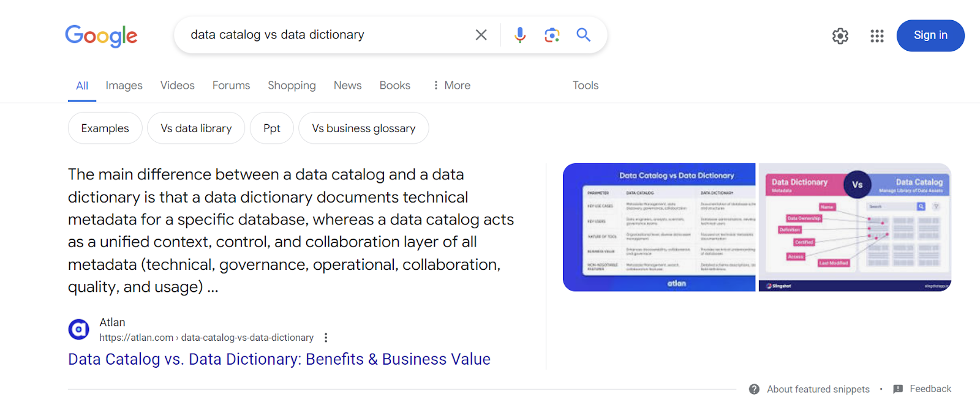Select the Examples suggestion chip
The width and height of the screenshot is (980, 405).
click(x=105, y=128)
